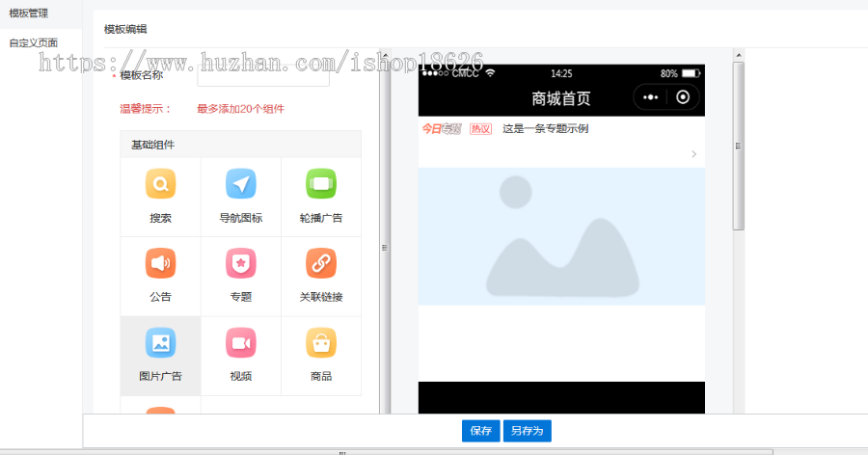
Task: Click the 基础组件 section header
Action: click(x=241, y=145)
